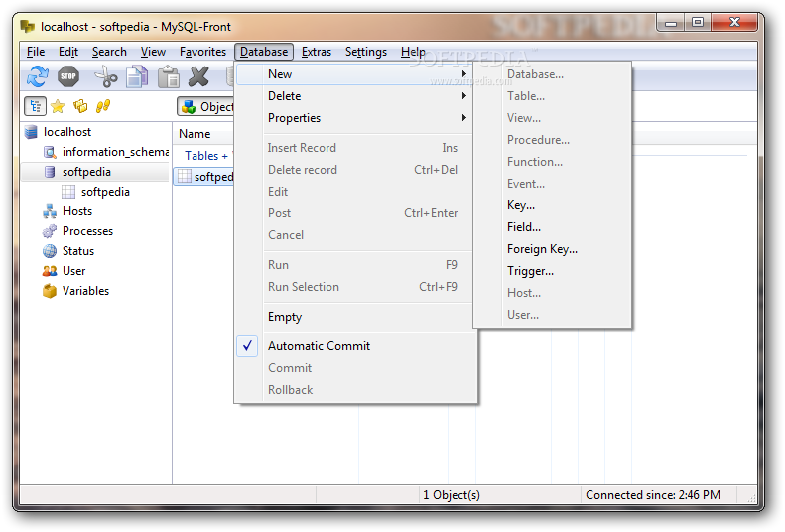Open the Edit menu

[x=68, y=52]
